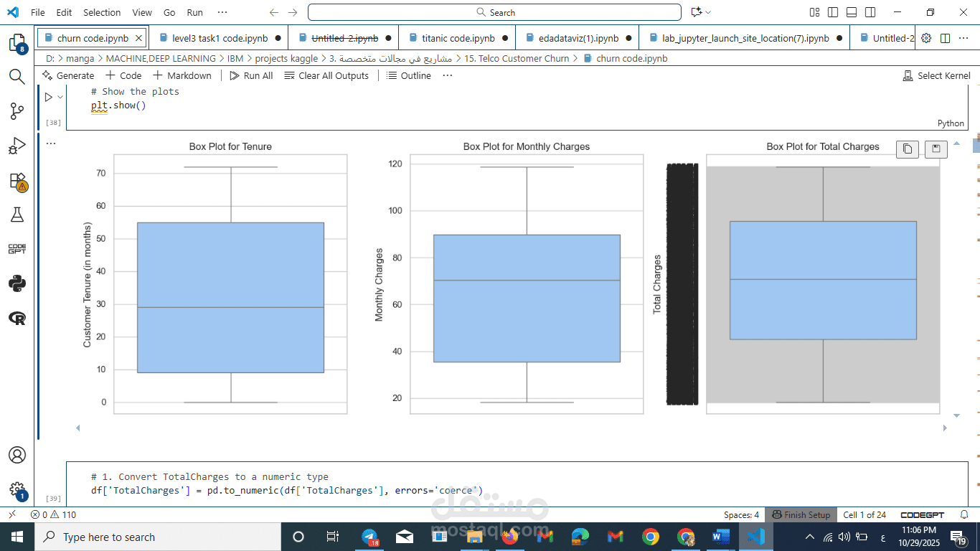Viewport: 980px width, 551px height.
Task: Open the Search view in activity bar
Action: point(17,76)
